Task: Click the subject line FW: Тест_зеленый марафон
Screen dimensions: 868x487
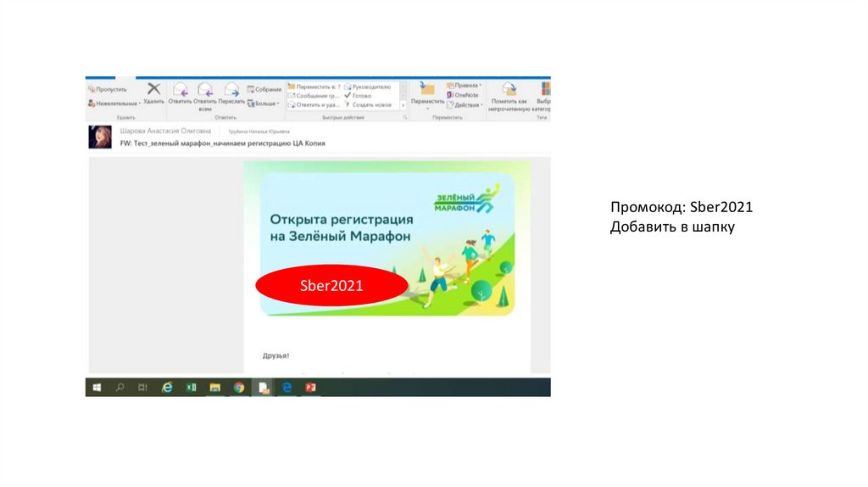Action: [x=223, y=143]
